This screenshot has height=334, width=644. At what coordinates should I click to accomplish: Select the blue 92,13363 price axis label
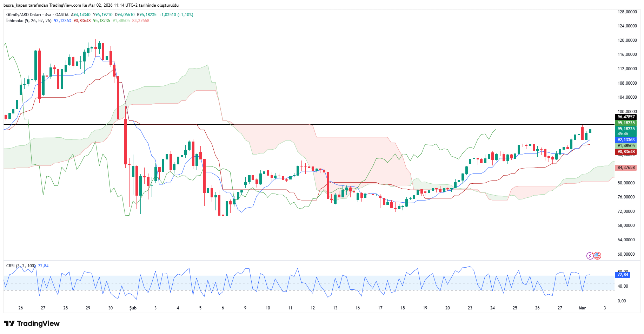click(x=626, y=140)
